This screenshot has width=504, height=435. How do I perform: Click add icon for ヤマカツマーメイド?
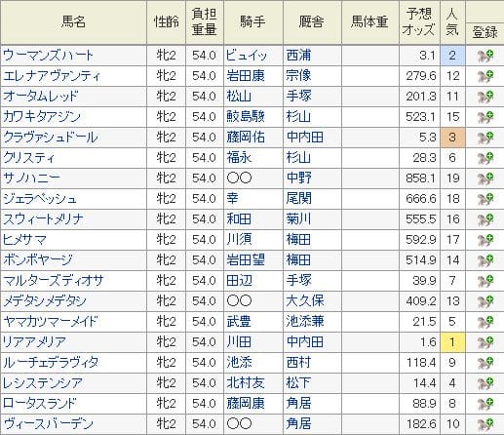pyautogui.click(x=485, y=322)
